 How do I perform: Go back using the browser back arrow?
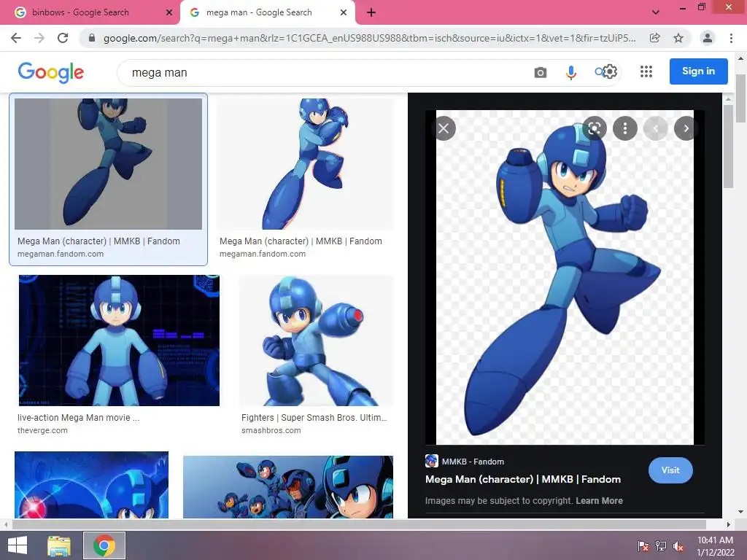(x=16, y=38)
